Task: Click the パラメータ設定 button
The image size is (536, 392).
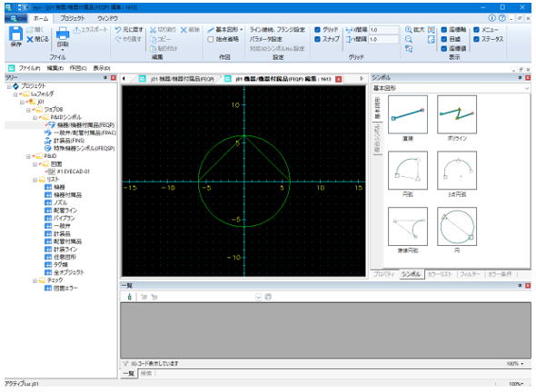Action: click(x=265, y=39)
